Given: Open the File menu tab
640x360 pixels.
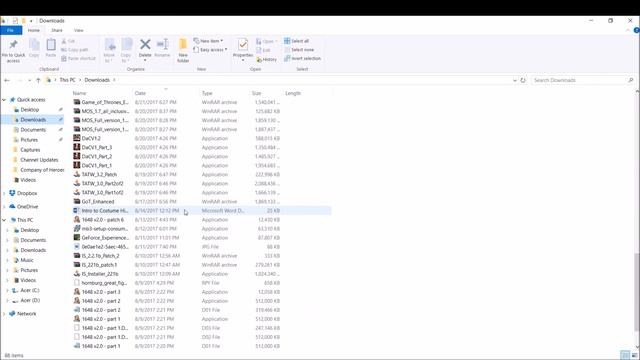Looking at the screenshot, I should tap(11, 30).
